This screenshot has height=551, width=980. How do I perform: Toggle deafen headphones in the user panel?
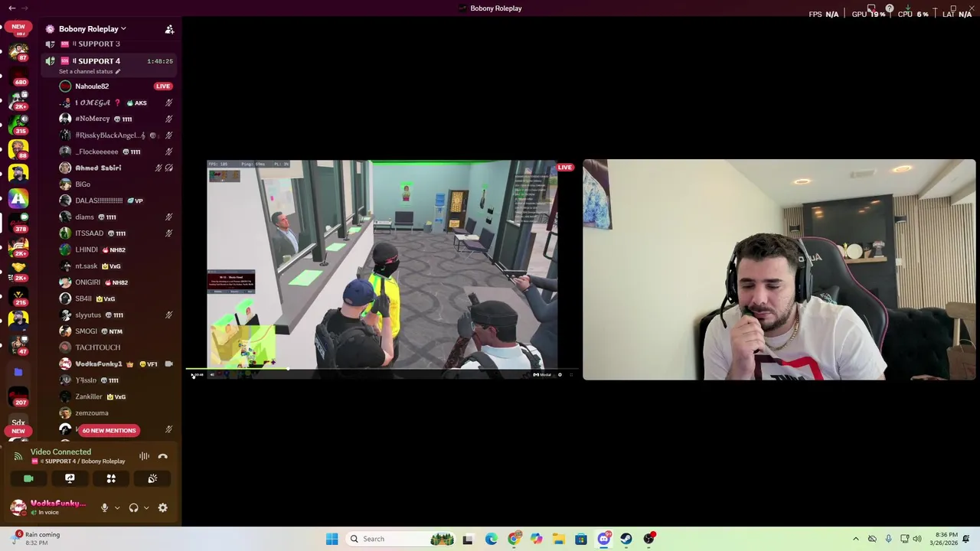[x=133, y=508]
